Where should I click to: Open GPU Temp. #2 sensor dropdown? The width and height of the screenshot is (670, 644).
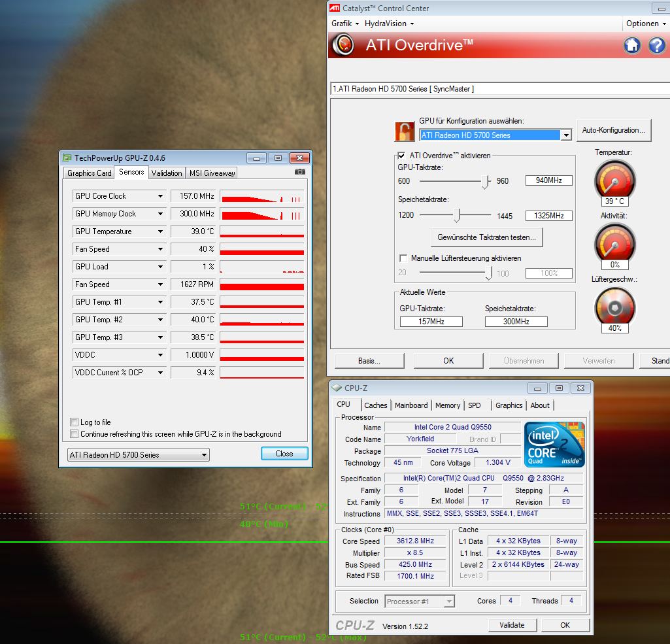click(160, 320)
